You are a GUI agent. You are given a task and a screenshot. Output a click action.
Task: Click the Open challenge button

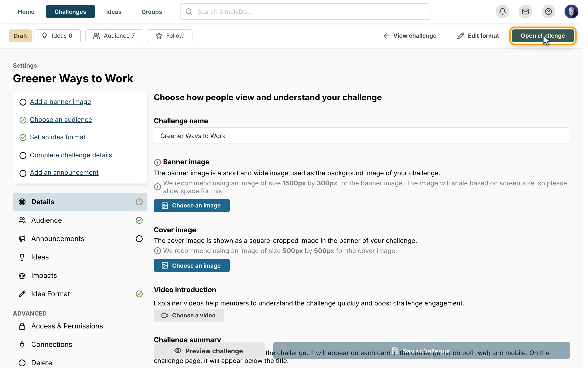pos(543,36)
